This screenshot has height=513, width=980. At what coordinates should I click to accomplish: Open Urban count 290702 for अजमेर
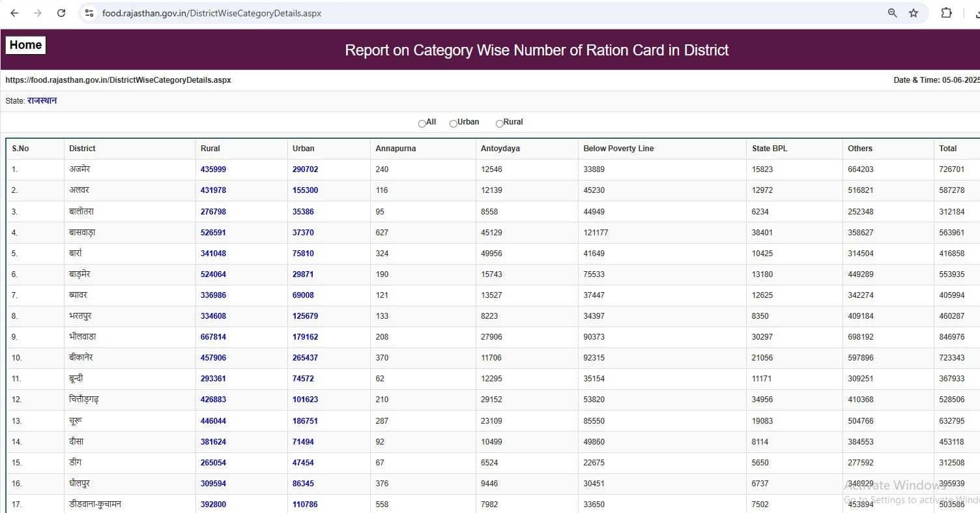[305, 169]
